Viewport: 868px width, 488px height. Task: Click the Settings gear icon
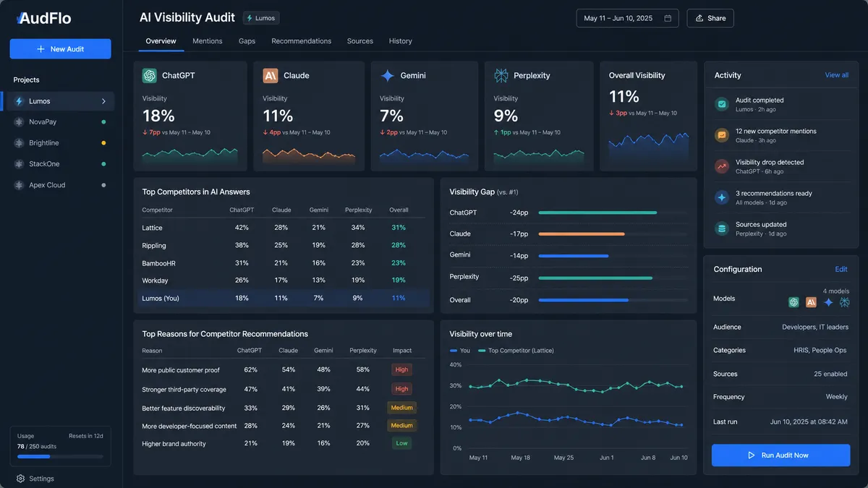coord(20,479)
